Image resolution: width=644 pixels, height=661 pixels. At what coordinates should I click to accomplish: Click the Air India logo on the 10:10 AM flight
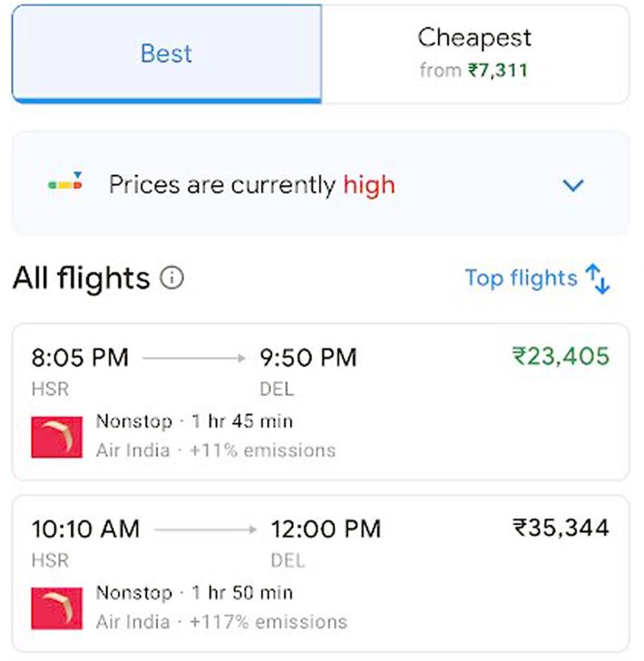point(56,608)
